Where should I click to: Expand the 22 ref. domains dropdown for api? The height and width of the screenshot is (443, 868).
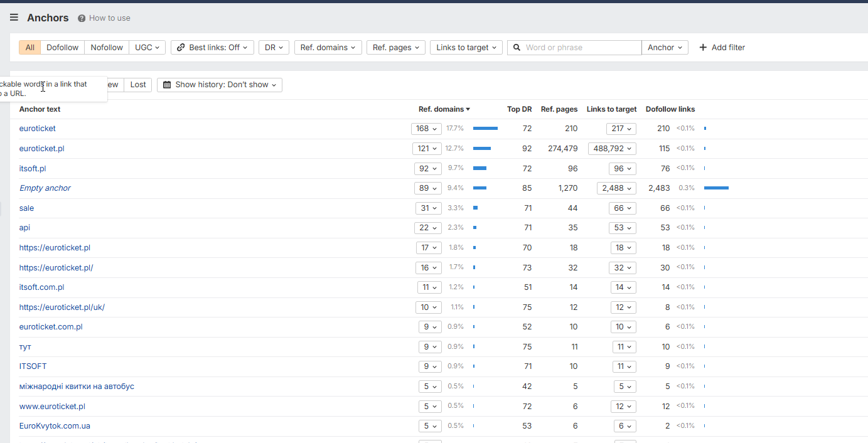428,228
